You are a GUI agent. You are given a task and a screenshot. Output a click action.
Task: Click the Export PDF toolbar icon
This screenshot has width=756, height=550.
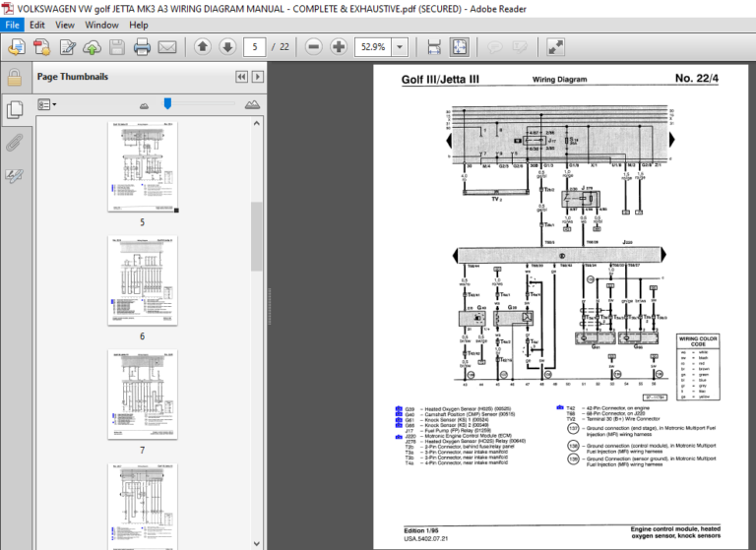(x=42, y=47)
